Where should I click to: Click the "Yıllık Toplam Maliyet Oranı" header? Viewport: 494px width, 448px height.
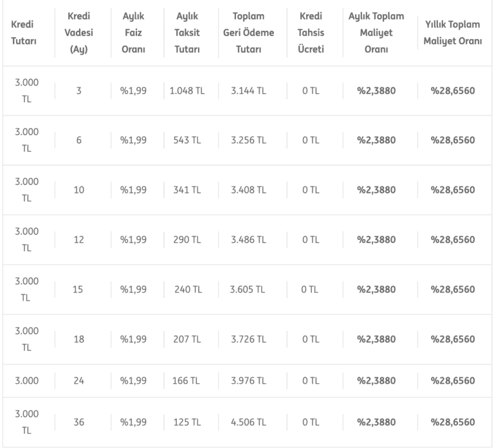[x=453, y=32]
